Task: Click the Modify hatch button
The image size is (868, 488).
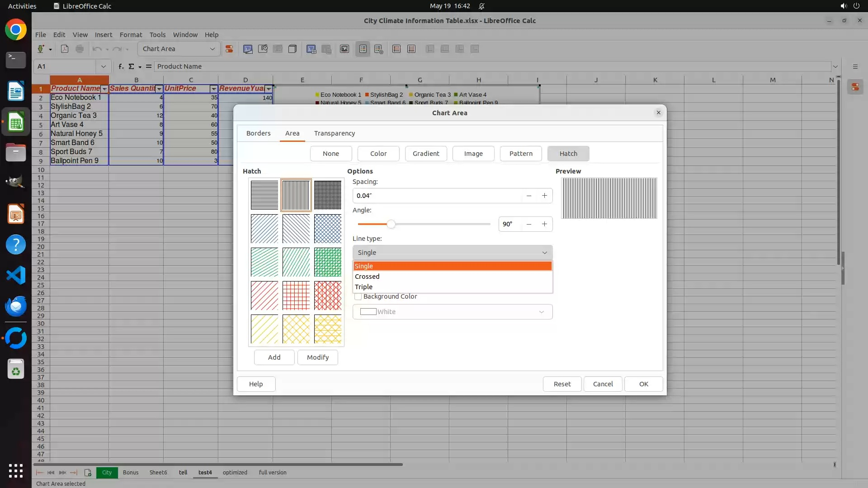Action: point(317,357)
